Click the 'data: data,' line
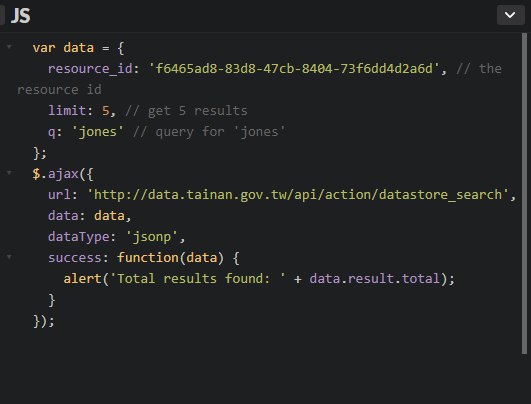 click(x=89, y=216)
